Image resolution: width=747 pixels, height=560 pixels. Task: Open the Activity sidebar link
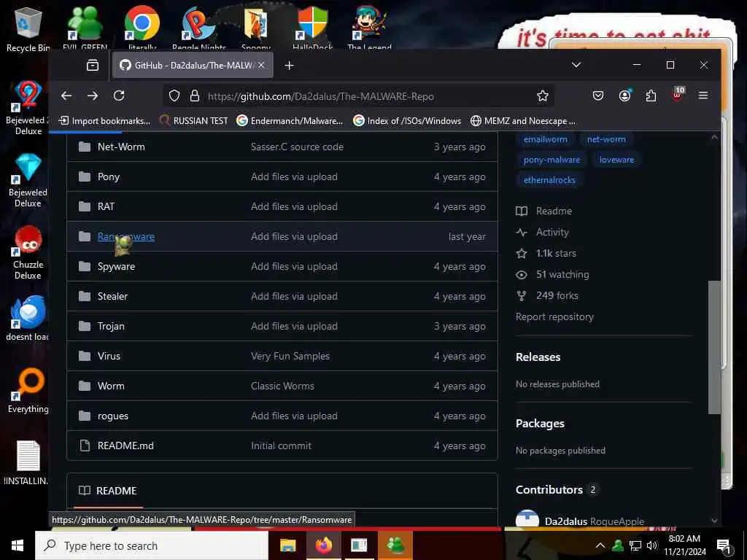pos(543,233)
